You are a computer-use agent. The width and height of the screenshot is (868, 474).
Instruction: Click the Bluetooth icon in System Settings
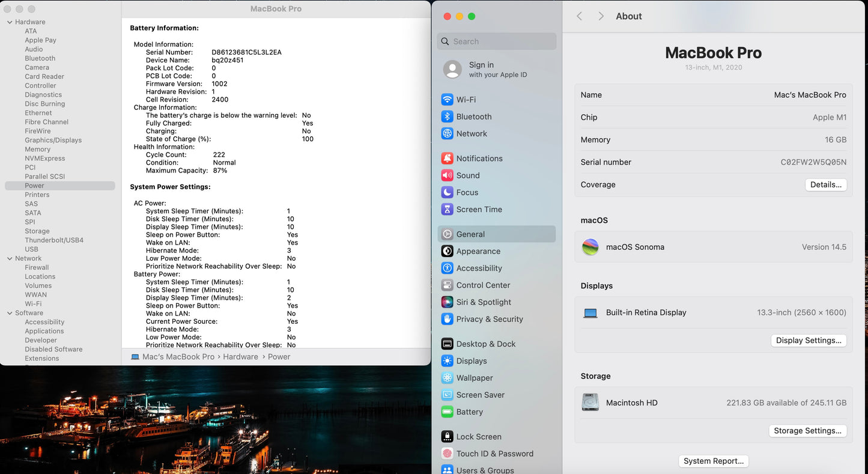(x=447, y=117)
